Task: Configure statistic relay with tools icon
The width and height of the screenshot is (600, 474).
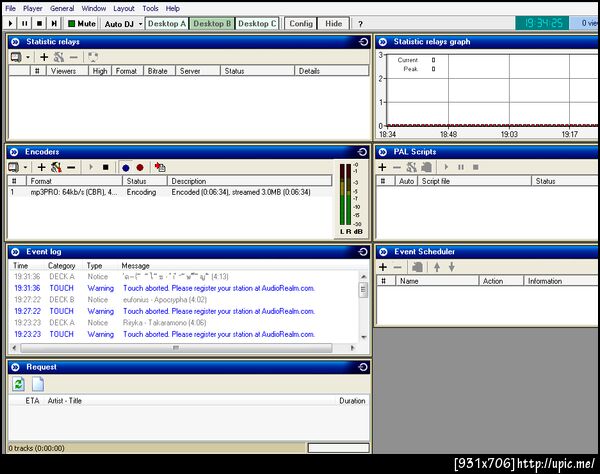Action: pyautogui.click(x=59, y=57)
